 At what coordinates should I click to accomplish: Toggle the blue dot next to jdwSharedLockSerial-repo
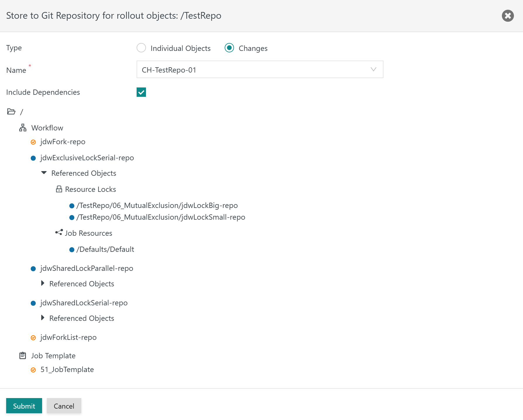[33, 303]
